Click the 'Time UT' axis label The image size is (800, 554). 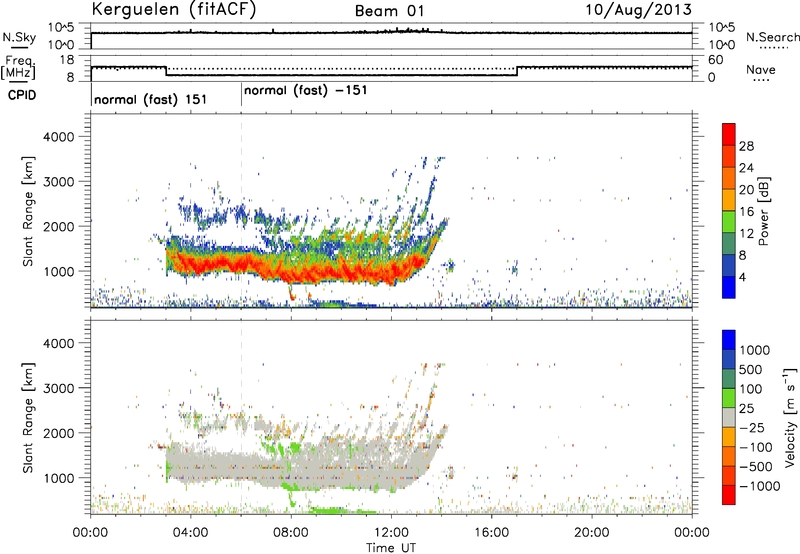[x=391, y=547]
